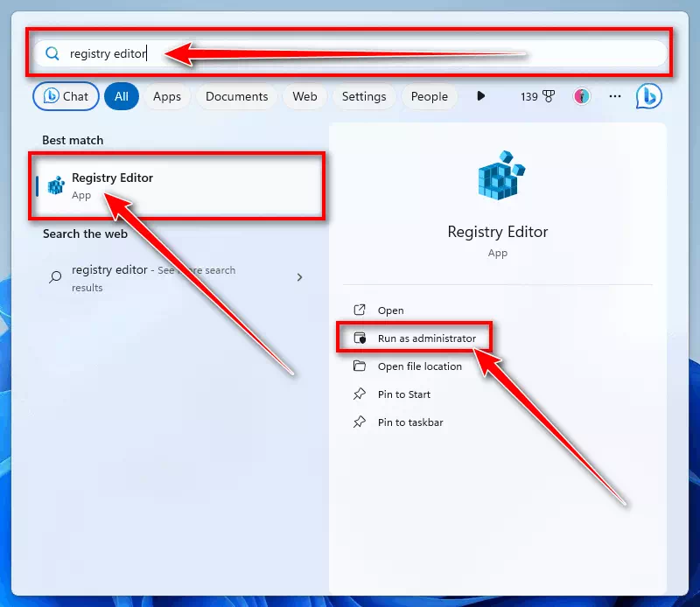The image size is (700, 607).
Task: Open the three-dot more options menu
Action: (x=615, y=96)
